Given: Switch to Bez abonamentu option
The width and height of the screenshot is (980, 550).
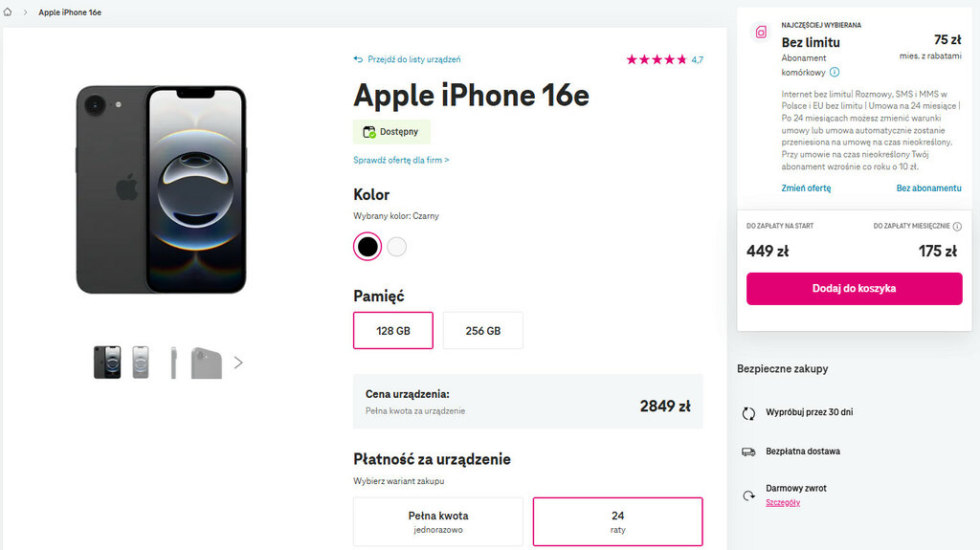Looking at the screenshot, I should (928, 188).
